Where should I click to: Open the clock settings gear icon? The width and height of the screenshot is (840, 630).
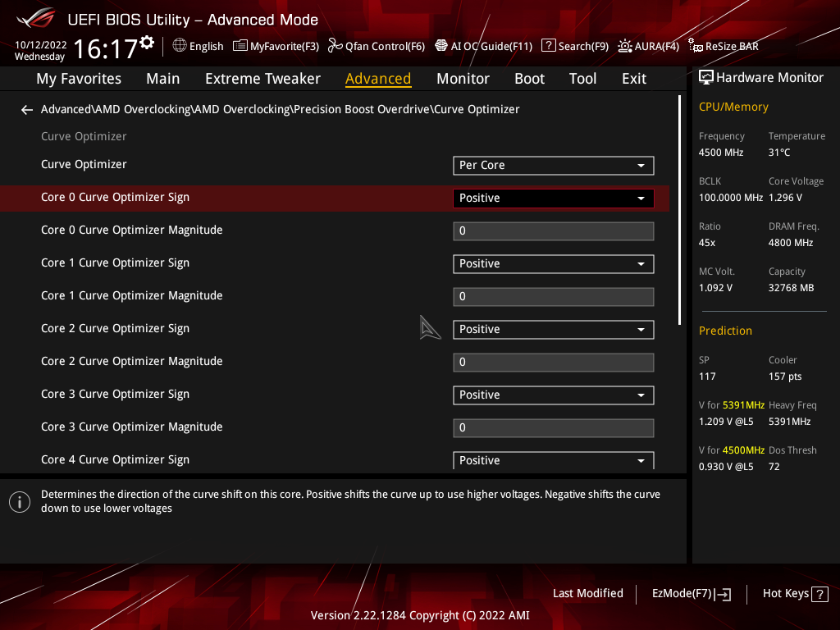(147, 43)
